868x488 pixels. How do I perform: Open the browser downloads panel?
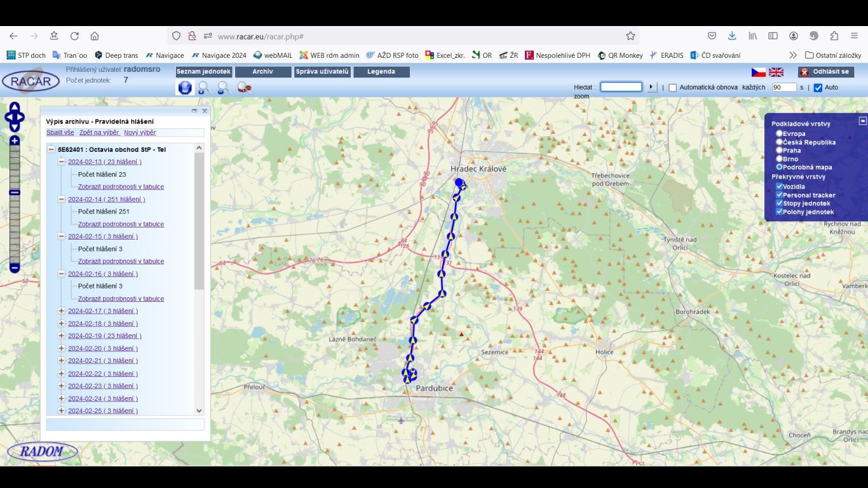tap(732, 36)
